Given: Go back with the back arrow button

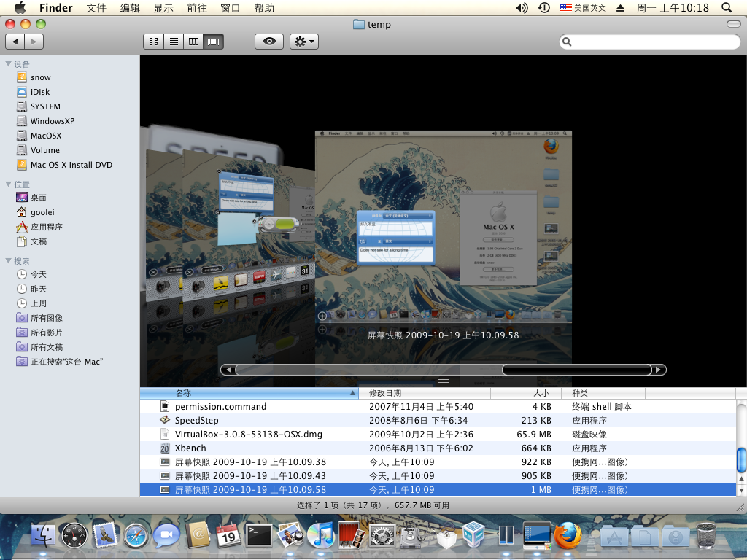Looking at the screenshot, I should click(15, 42).
